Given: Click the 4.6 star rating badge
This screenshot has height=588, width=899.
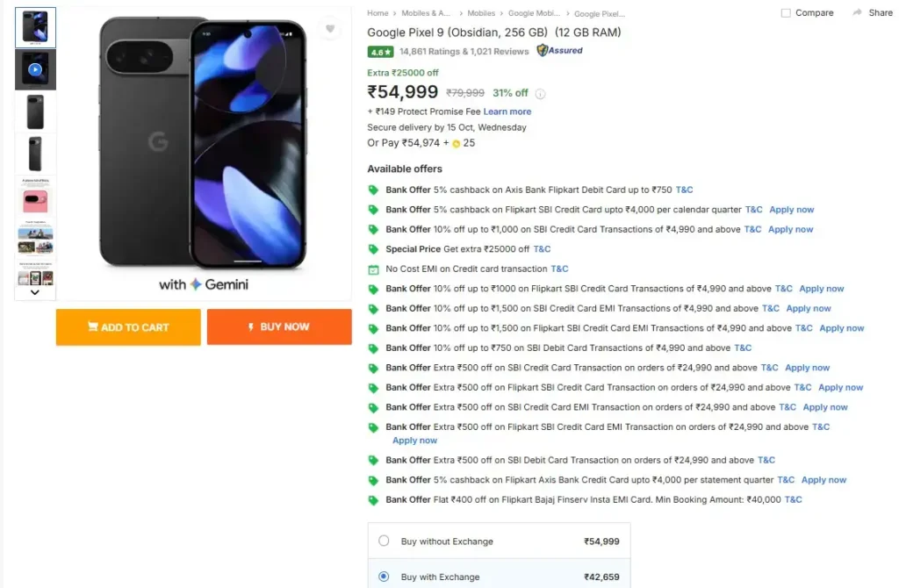Looking at the screenshot, I should click(379, 52).
